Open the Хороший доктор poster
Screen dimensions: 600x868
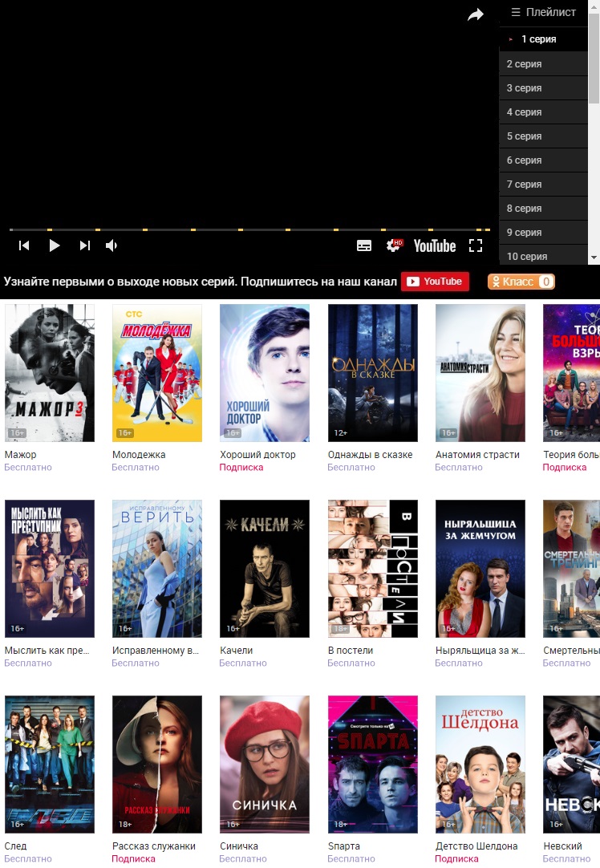click(265, 373)
